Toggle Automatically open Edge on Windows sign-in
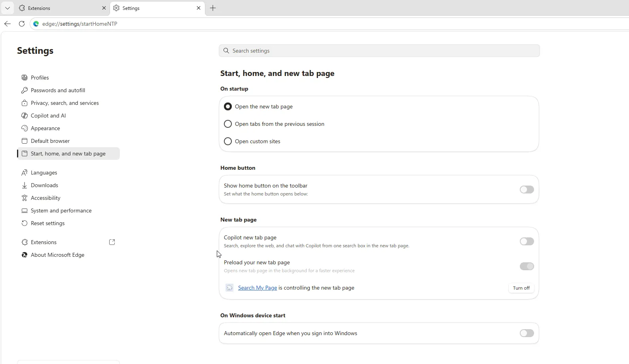The height and width of the screenshot is (364, 629). tap(527, 333)
